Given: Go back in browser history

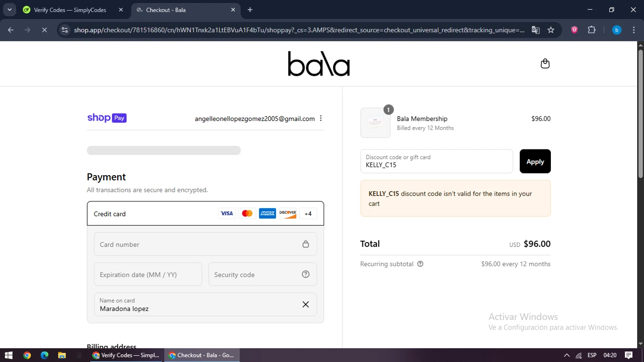Looking at the screenshot, I should [x=11, y=30].
